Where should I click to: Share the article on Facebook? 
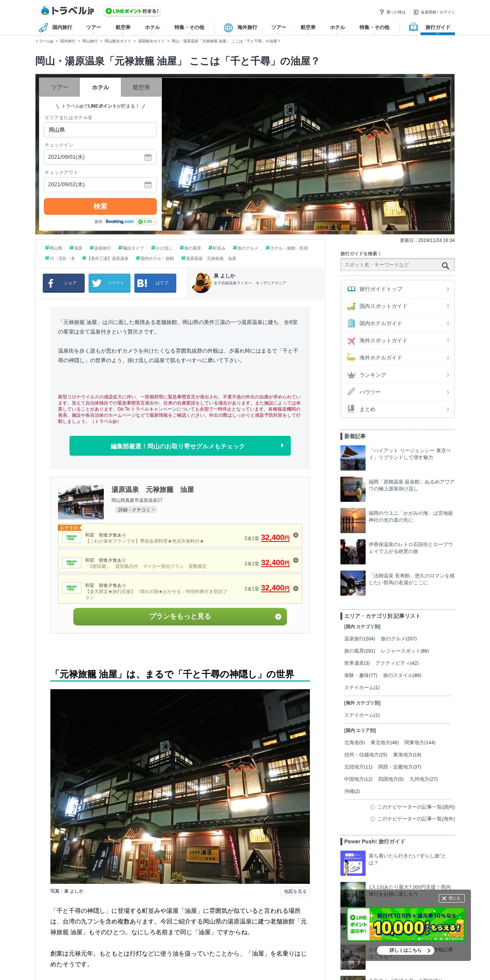click(64, 283)
